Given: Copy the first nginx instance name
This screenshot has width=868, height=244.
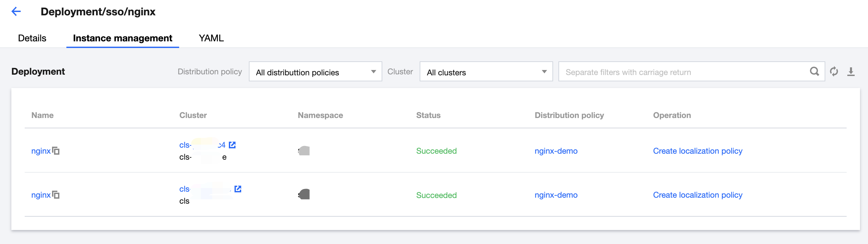Looking at the screenshot, I should [x=56, y=151].
